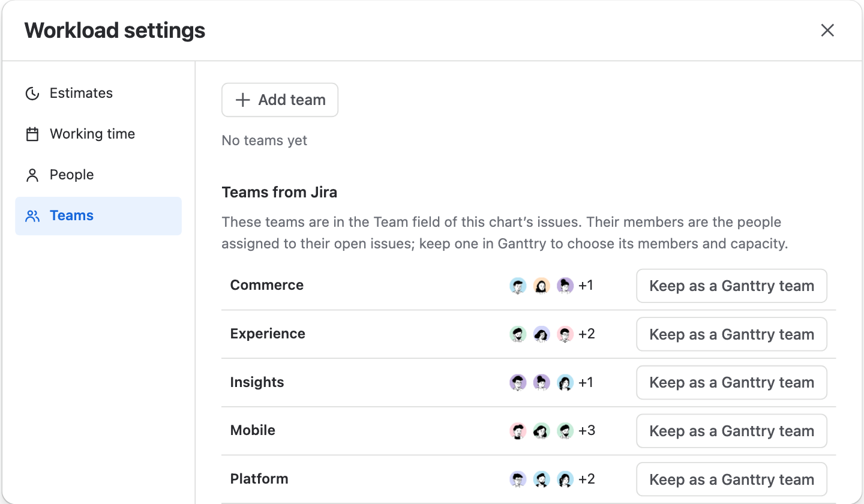Image resolution: width=864 pixels, height=504 pixels.
Task: Click second avatar in the Experience row
Action: tap(541, 334)
